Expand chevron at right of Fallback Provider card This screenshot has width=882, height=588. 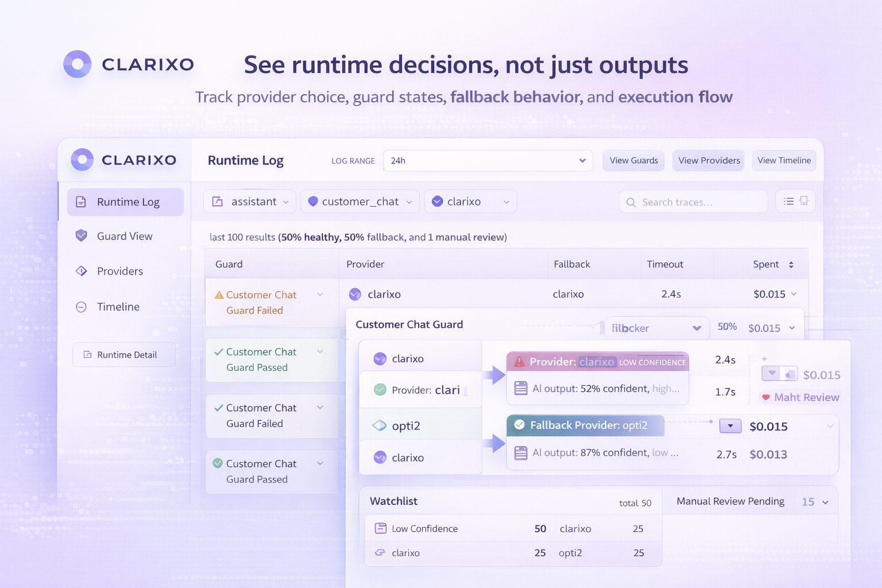830,426
